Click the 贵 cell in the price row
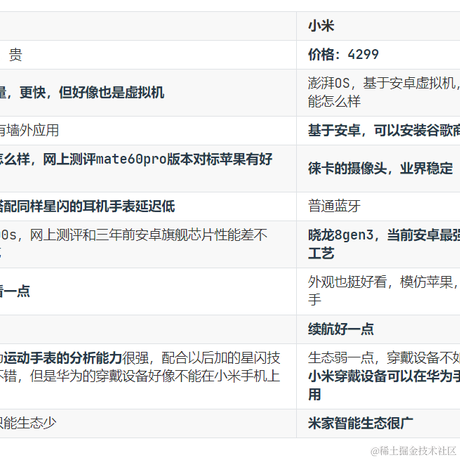This screenshot has width=460, height=460. click(x=148, y=55)
